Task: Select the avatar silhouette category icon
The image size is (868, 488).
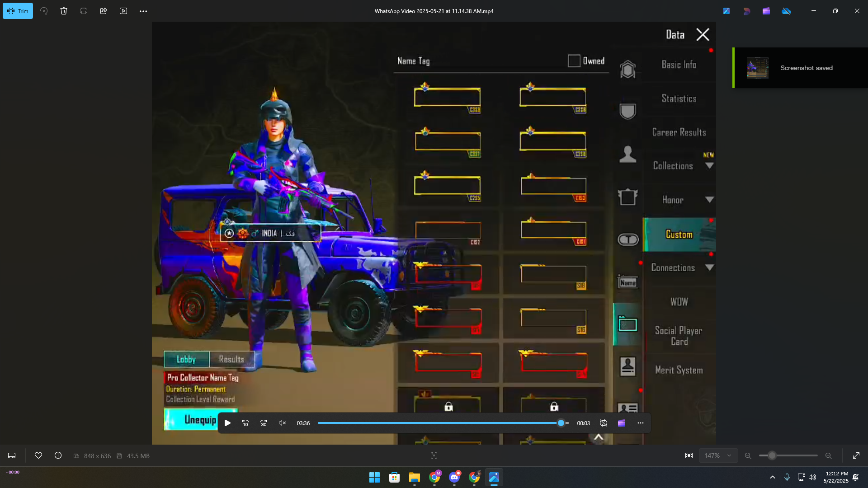Action: (627, 154)
